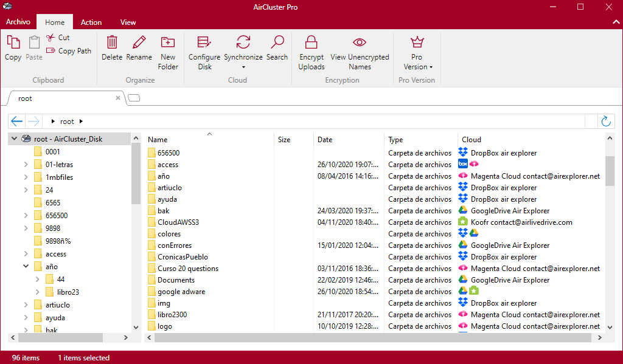
Task: Click the Box cloud icon in access row
Action: tap(463, 163)
